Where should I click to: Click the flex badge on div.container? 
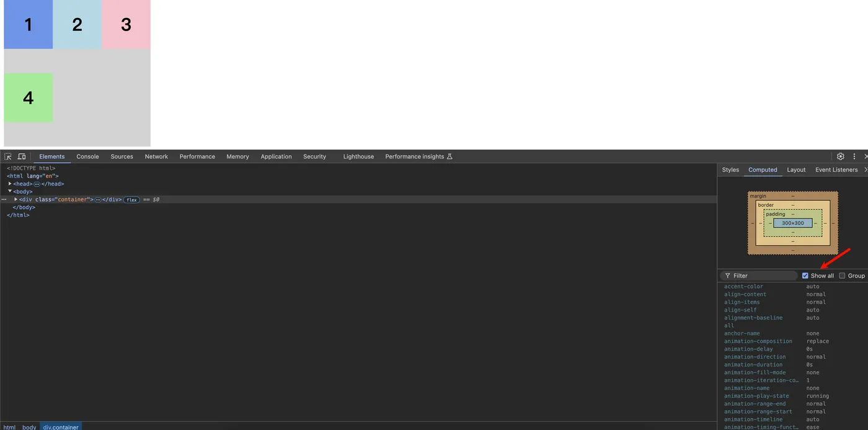tap(131, 200)
